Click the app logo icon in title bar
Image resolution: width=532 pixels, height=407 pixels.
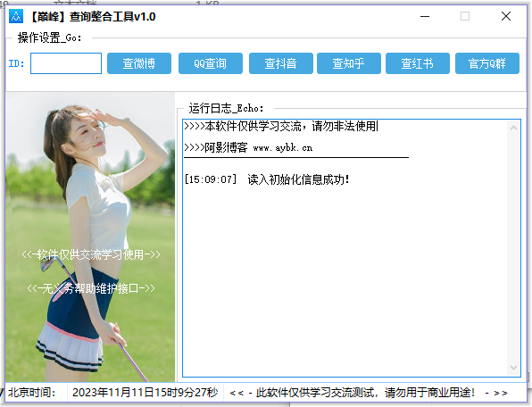[16, 16]
